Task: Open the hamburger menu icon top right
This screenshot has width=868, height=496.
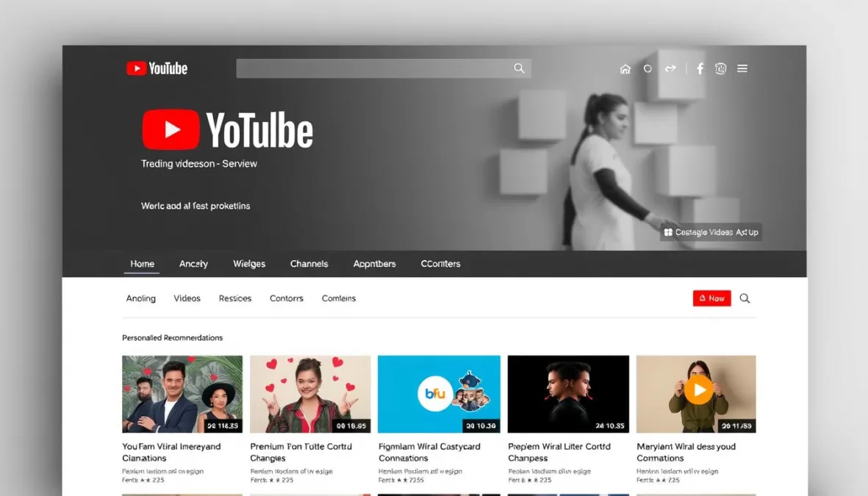Action: pos(742,68)
